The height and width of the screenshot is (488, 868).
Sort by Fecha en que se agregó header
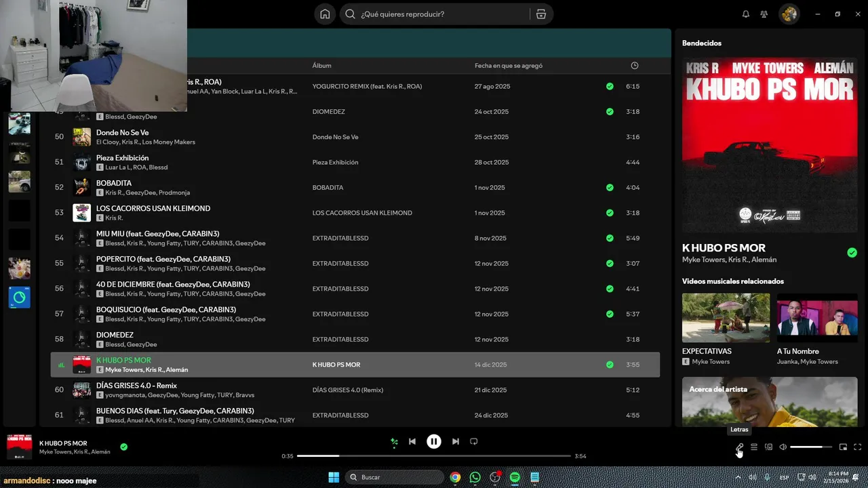(509, 66)
